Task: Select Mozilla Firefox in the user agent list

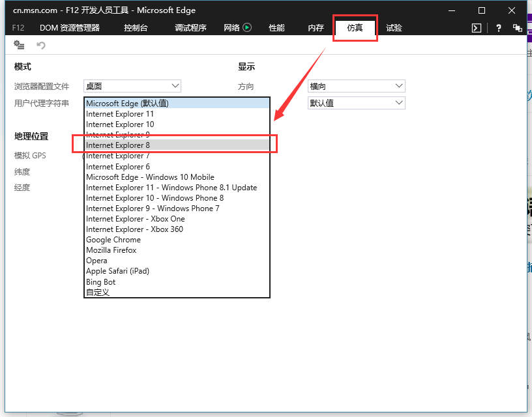Action: [111, 250]
